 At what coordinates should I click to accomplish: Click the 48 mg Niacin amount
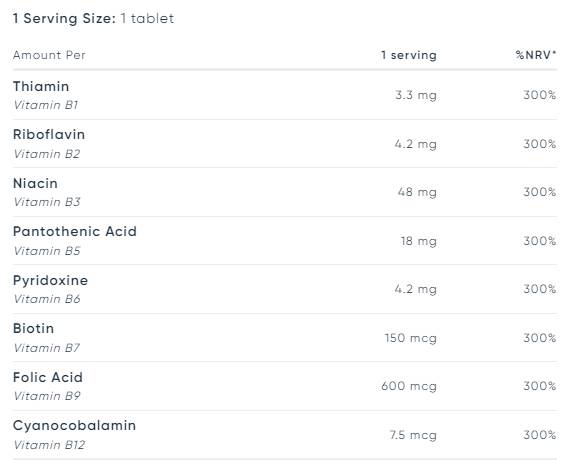pos(417,192)
